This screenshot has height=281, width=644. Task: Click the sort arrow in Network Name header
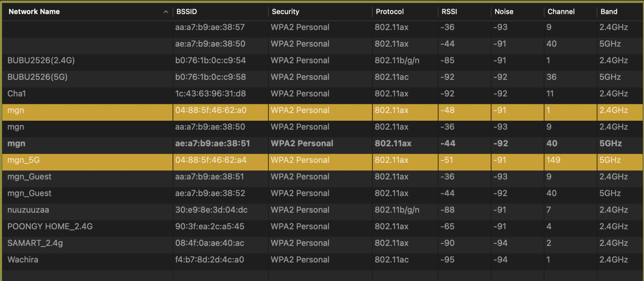(x=166, y=12)
